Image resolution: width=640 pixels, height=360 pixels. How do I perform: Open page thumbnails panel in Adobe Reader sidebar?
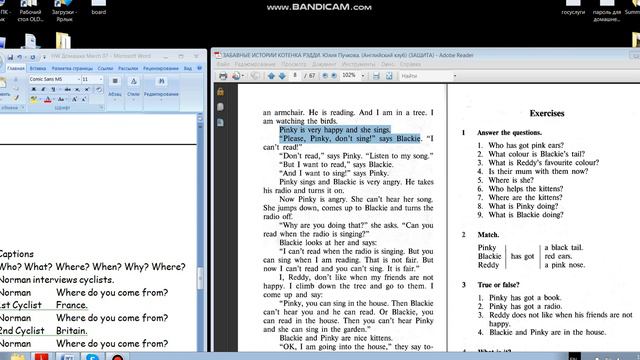pos(220,107)
